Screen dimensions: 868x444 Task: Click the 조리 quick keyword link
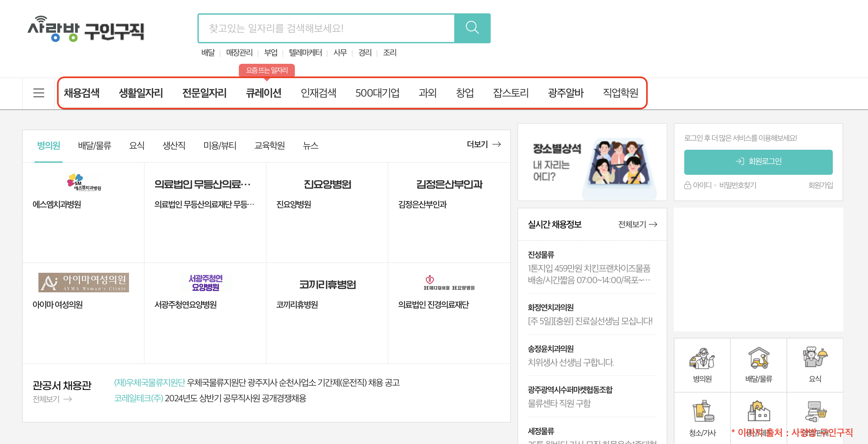pos(389,52)
